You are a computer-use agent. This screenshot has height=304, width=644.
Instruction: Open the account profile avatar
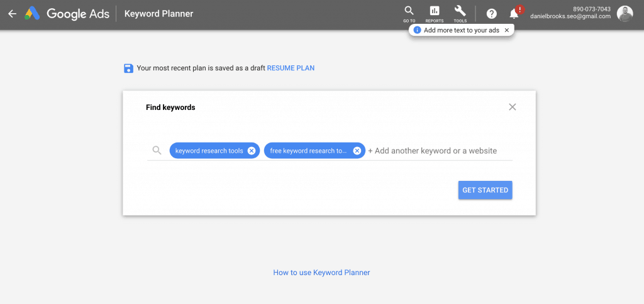pyautogui.click(x=625, y=14)
